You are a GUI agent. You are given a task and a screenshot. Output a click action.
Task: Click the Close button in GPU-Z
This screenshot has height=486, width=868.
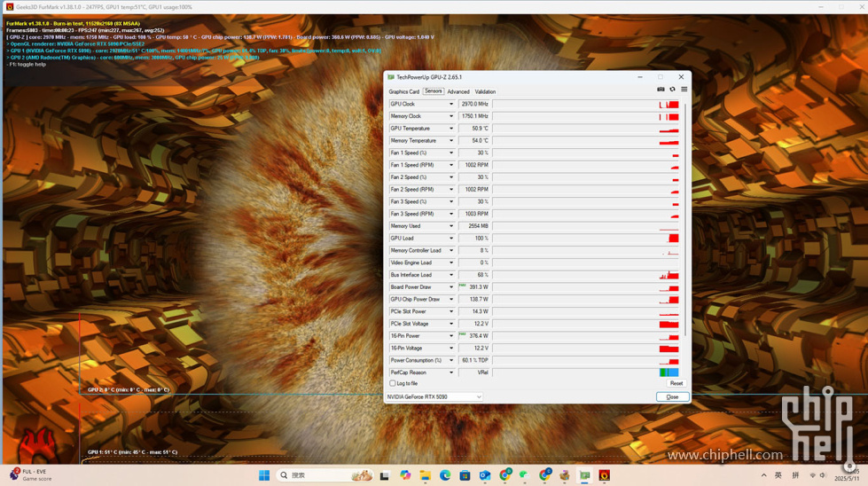(x=673, y=397)
